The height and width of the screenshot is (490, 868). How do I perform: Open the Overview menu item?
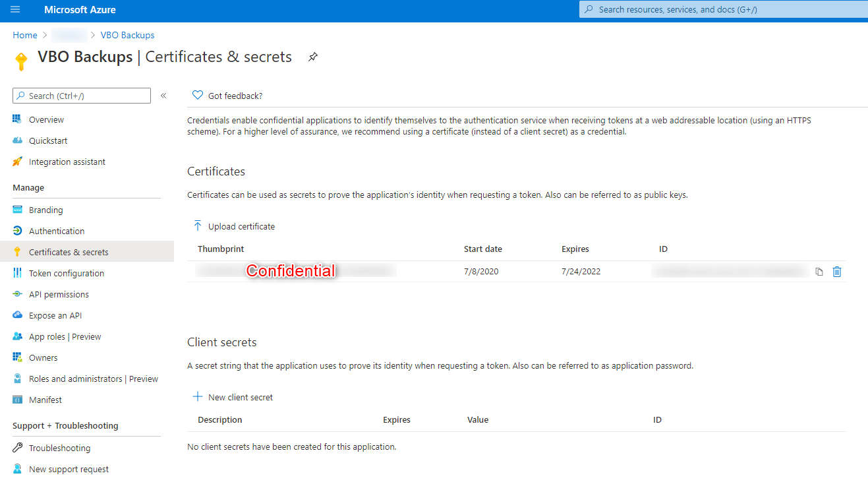pos(46,120)
